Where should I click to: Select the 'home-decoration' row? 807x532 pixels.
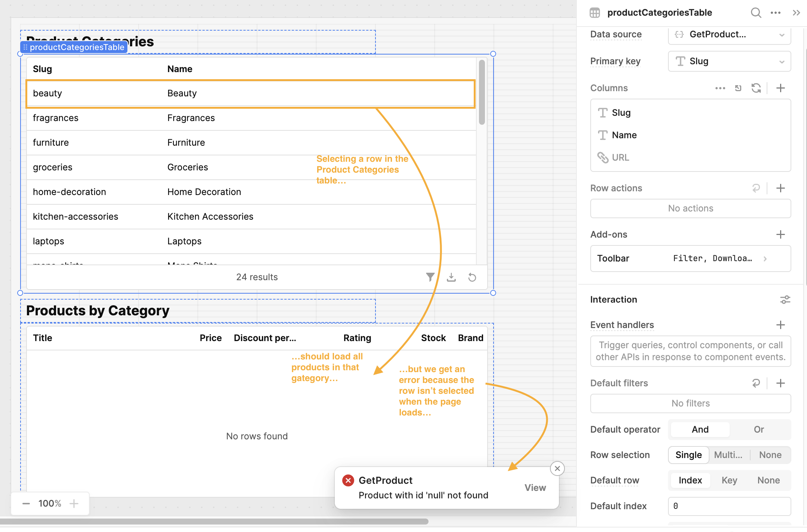click(x=251, y=192)
